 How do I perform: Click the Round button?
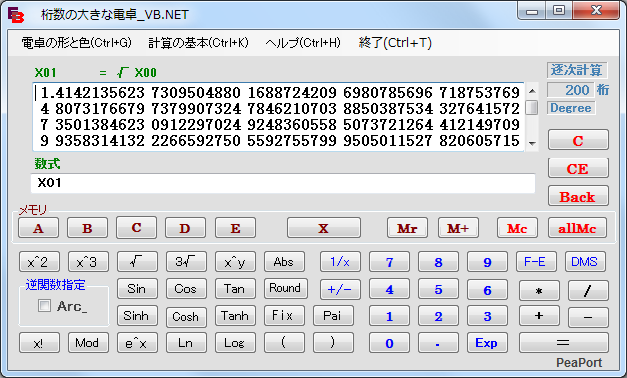point(286,288)
